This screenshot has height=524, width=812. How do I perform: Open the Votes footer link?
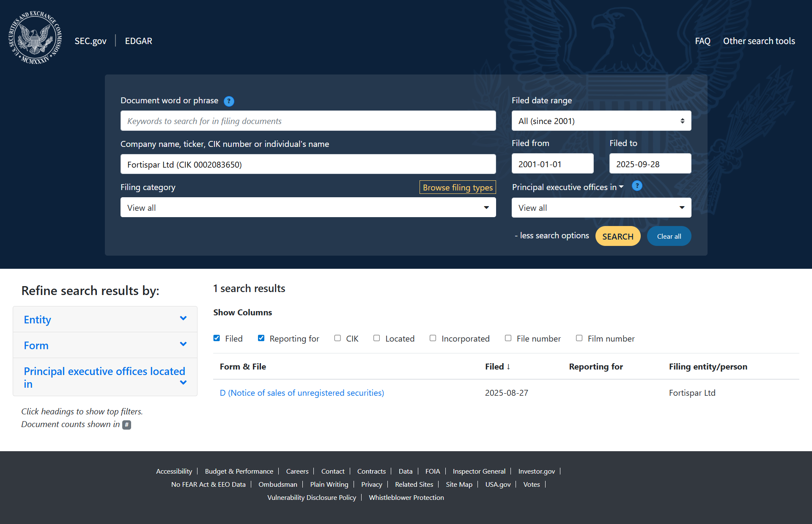(532, 485)
